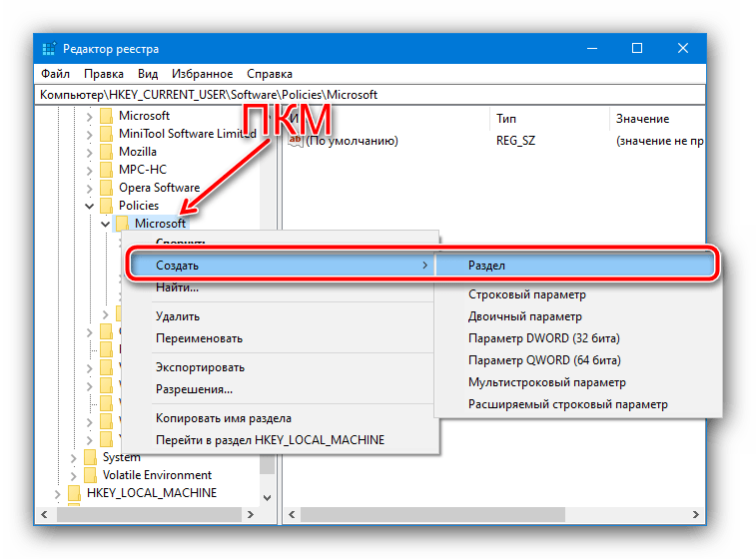Open the Вид menu
Screen dimensions: 756x559
pos(148,74)
